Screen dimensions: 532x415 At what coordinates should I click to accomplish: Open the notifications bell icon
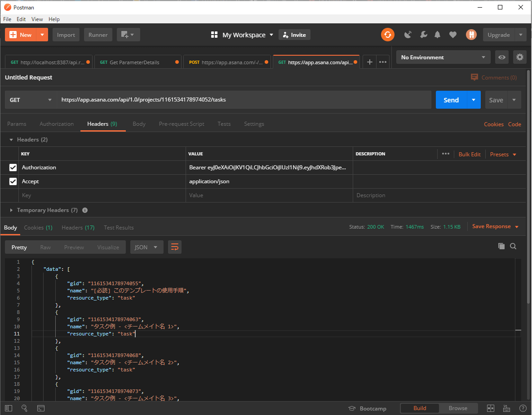437,35
